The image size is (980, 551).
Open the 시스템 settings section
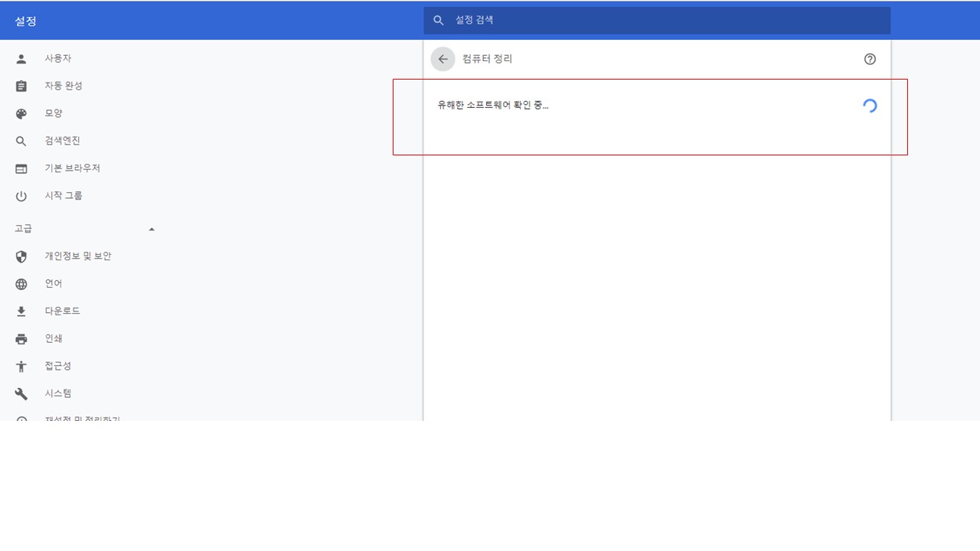[x=58, y=394]
